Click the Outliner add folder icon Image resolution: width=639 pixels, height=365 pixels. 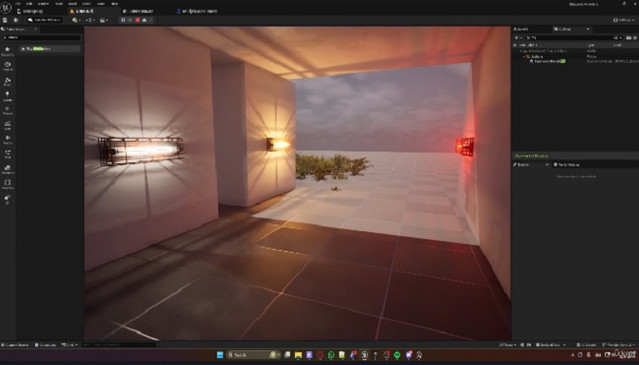coord(628,38)
